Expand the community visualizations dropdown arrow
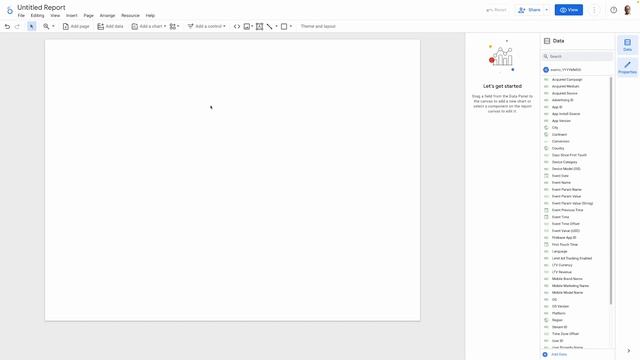 point(178,27)
